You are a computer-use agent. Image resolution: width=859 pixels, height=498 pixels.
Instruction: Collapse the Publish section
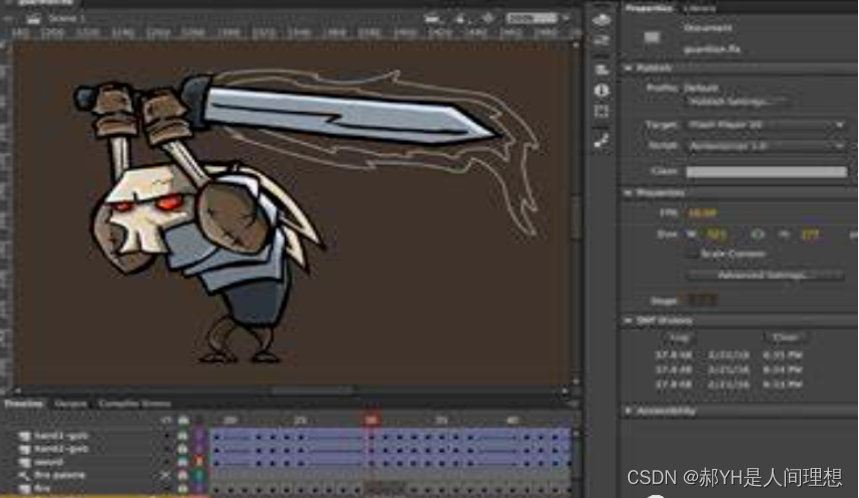tap(628, 68)
